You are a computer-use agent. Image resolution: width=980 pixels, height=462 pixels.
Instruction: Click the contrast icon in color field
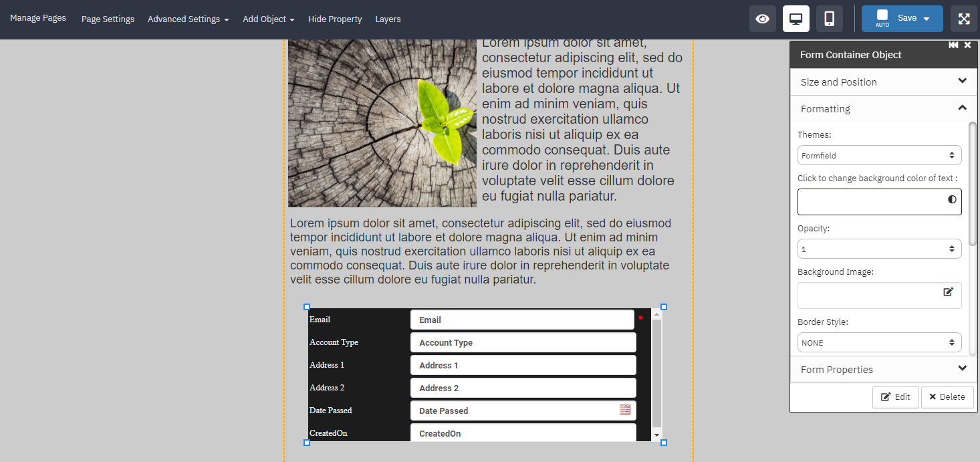952,199
